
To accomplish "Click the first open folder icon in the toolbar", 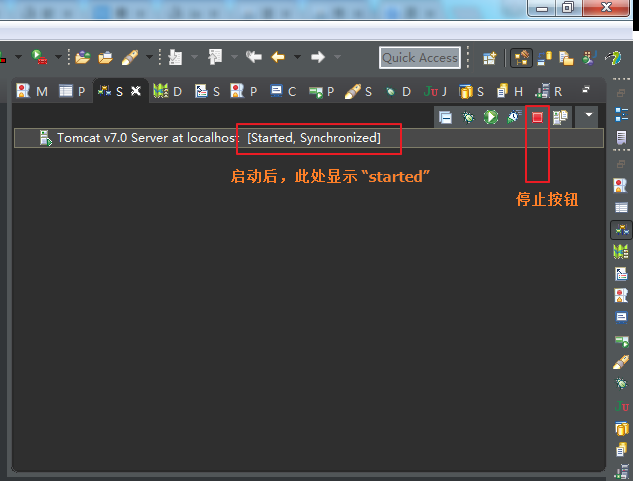I will 82,57.
